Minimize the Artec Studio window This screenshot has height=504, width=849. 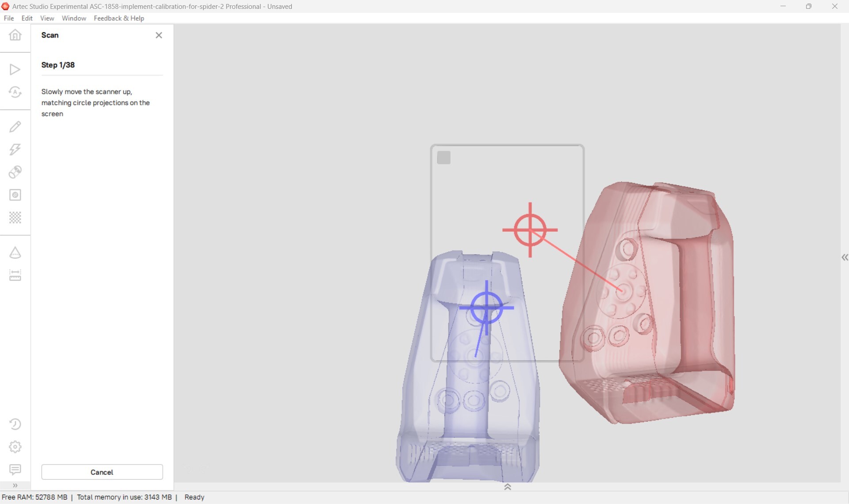783,6
